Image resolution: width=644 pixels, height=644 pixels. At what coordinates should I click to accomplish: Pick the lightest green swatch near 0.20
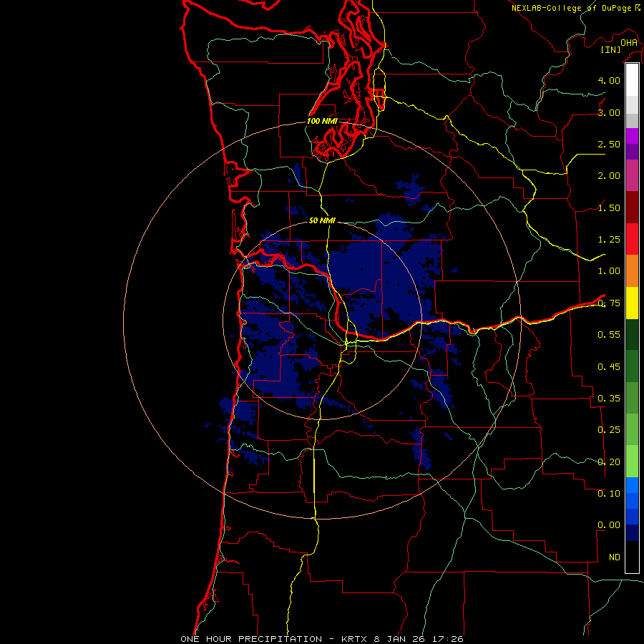pyautogui.click(x=632, y=462)
